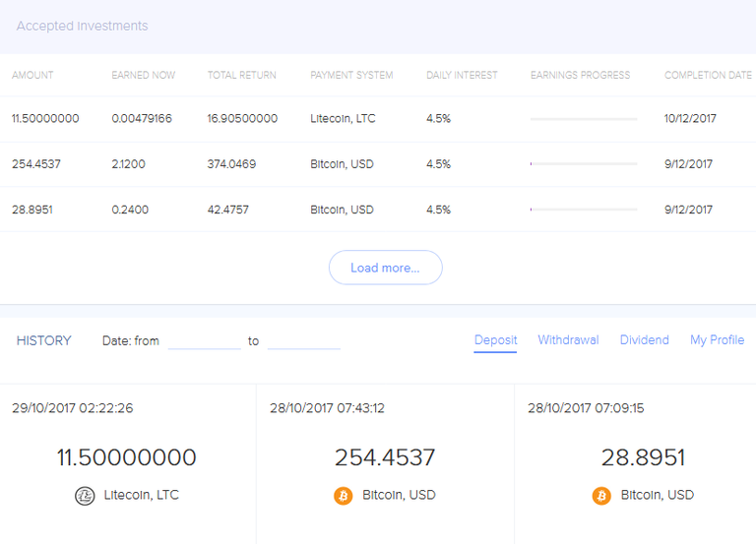
Task: Click progress bar for 254.4537 investment
Action: point(584,164)
